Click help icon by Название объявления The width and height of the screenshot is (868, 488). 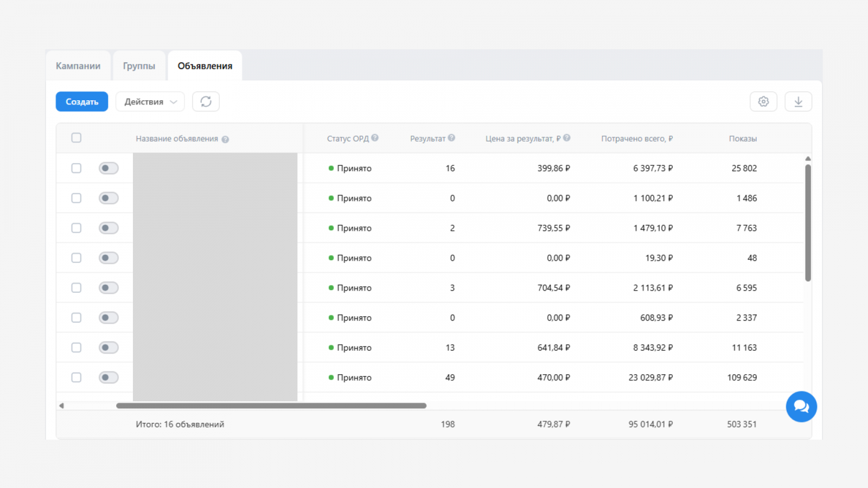coord(225,139)
